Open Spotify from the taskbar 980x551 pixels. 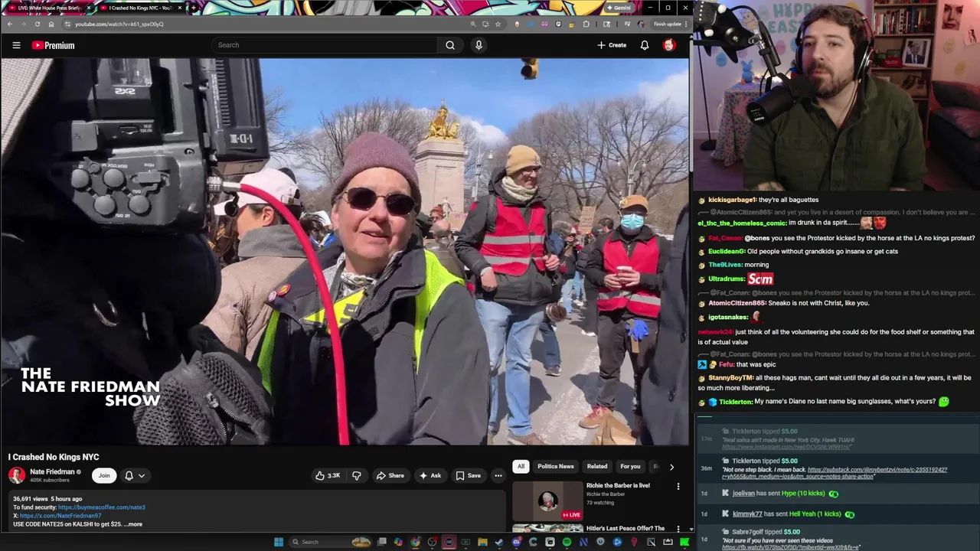567,542
